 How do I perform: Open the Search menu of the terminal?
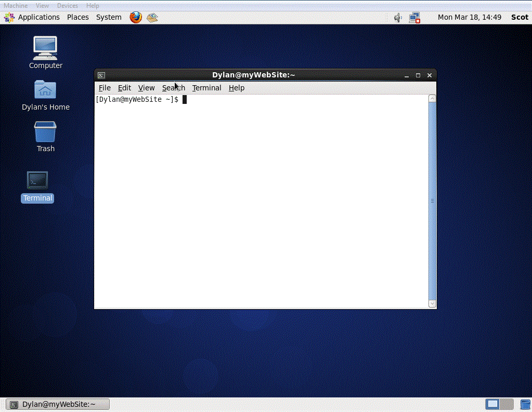[173, 88]
